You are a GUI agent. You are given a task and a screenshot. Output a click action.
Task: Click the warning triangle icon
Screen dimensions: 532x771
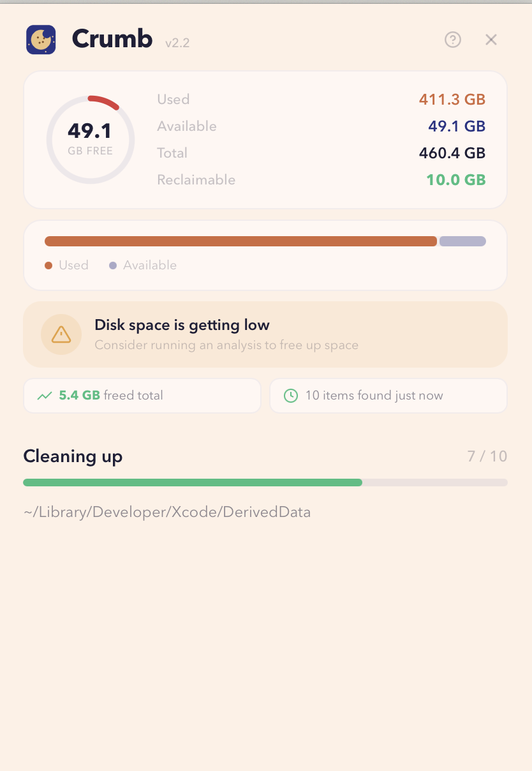(61, 334)
